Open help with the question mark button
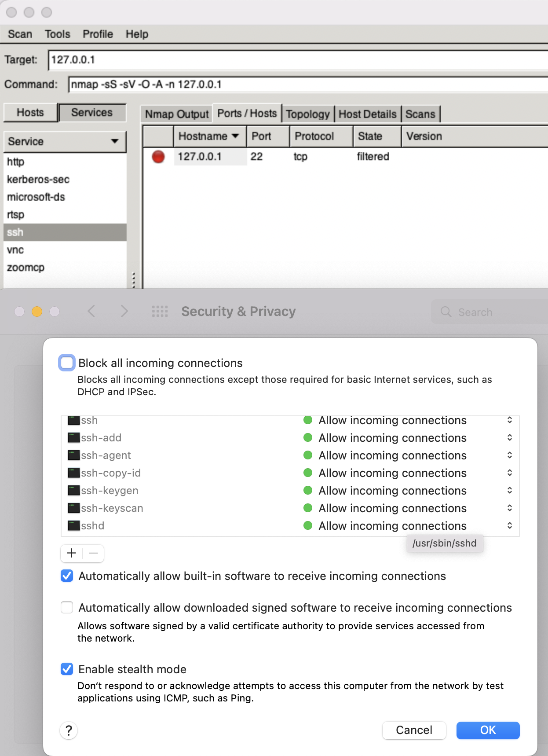The image size is (548, 756). pos(69,730)
